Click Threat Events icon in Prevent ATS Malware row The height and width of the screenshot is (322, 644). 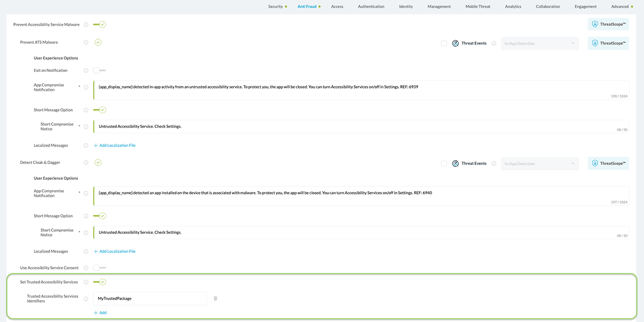click(455, 44)
